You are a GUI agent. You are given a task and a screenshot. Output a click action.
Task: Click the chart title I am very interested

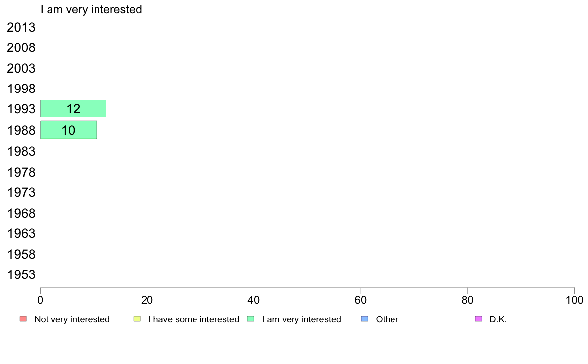[91, 9]
